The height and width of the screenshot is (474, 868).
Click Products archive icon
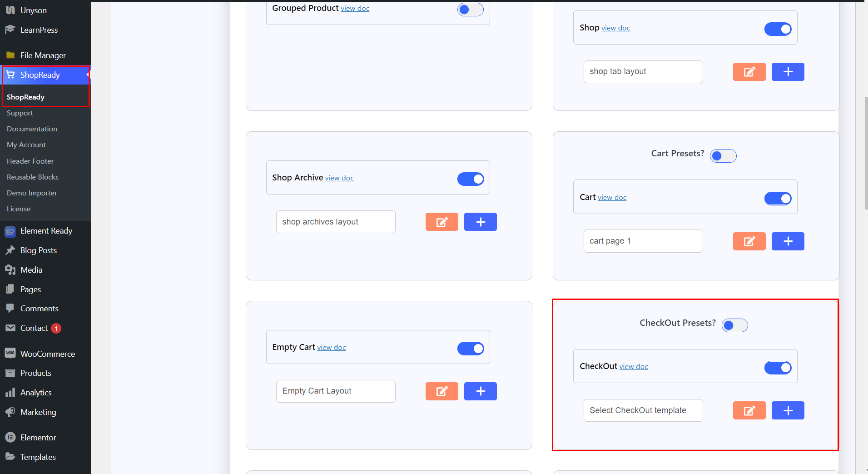click(10, 373)
